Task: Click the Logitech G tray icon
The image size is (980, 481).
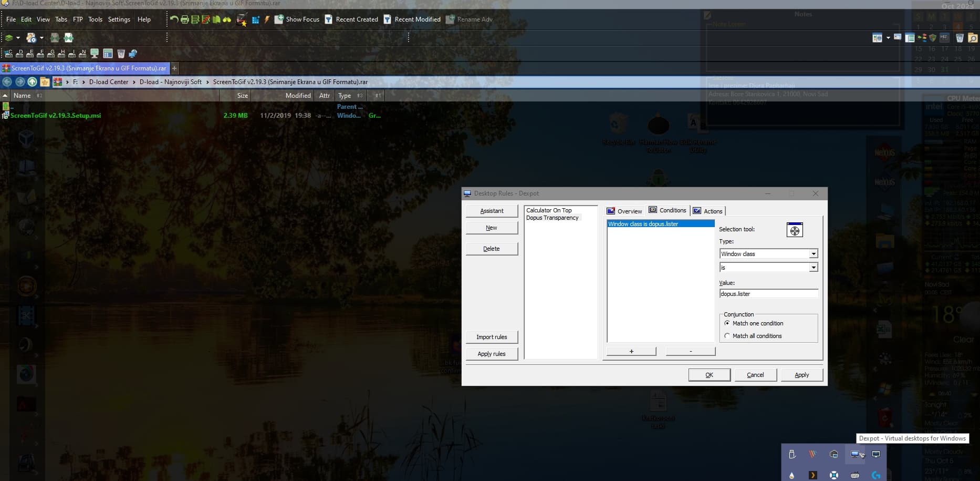Action: pos(876,475)
